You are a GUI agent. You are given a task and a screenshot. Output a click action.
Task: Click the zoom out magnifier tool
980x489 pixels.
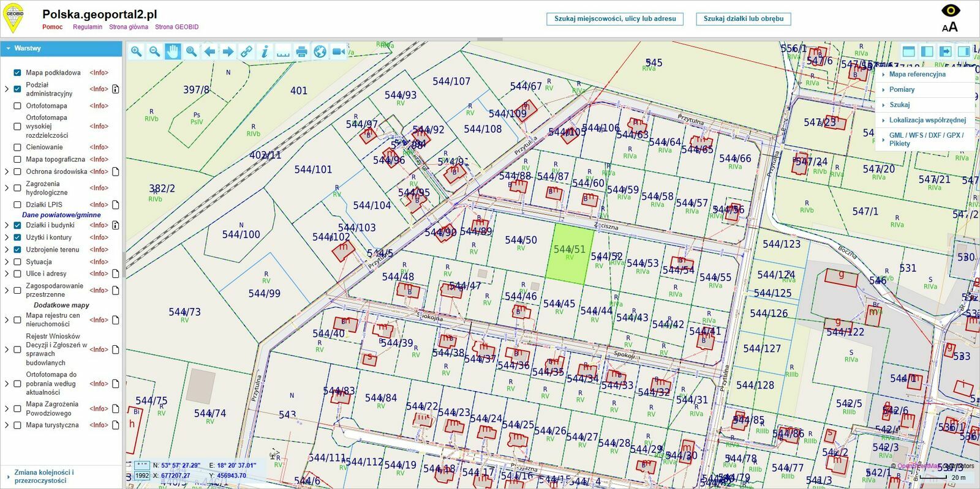(x=154, y=51)
